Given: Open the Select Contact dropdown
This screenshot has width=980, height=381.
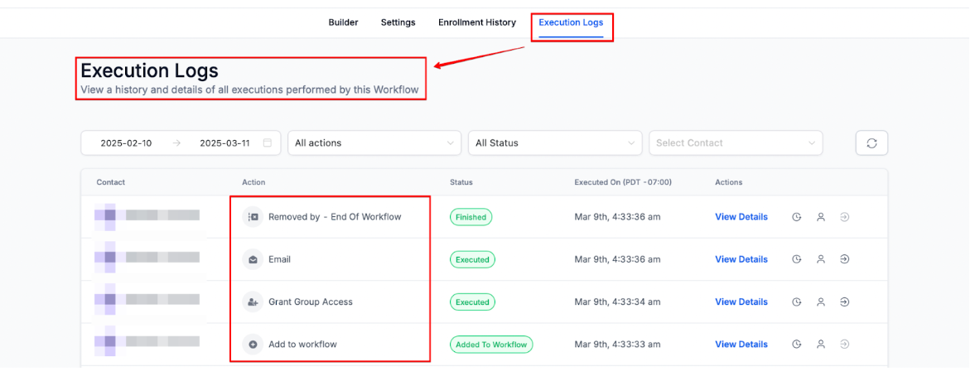Looking at the screenshot, I should coord(735,143).
